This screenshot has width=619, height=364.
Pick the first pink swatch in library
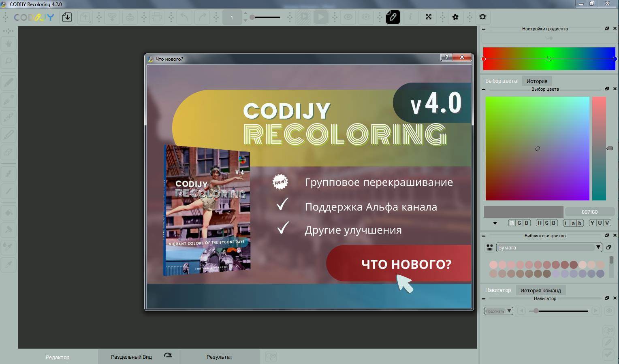pyautogui.click(x=493, y=265)
